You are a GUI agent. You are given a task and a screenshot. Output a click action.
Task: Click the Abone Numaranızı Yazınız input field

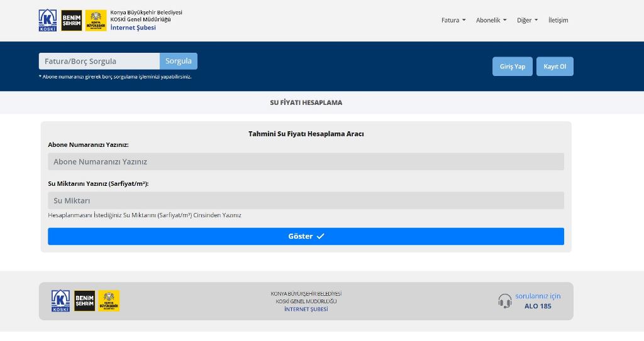[306, 161]
